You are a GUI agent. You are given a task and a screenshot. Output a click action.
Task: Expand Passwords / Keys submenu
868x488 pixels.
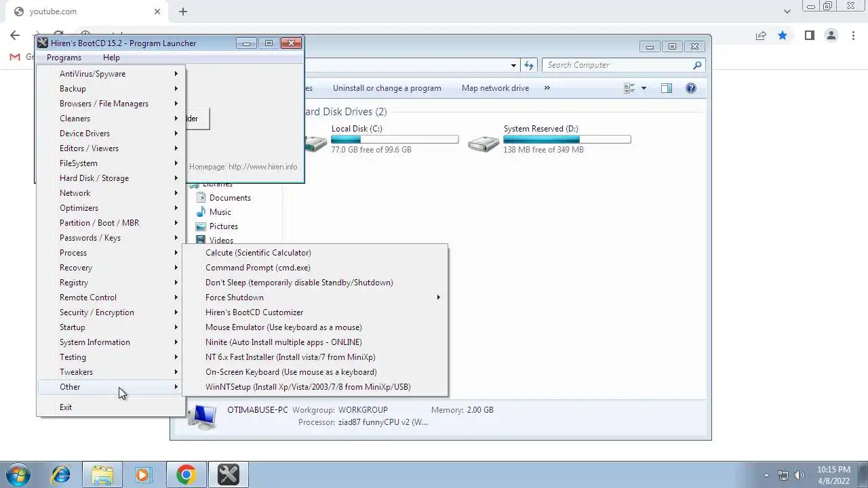pos(111,238)
